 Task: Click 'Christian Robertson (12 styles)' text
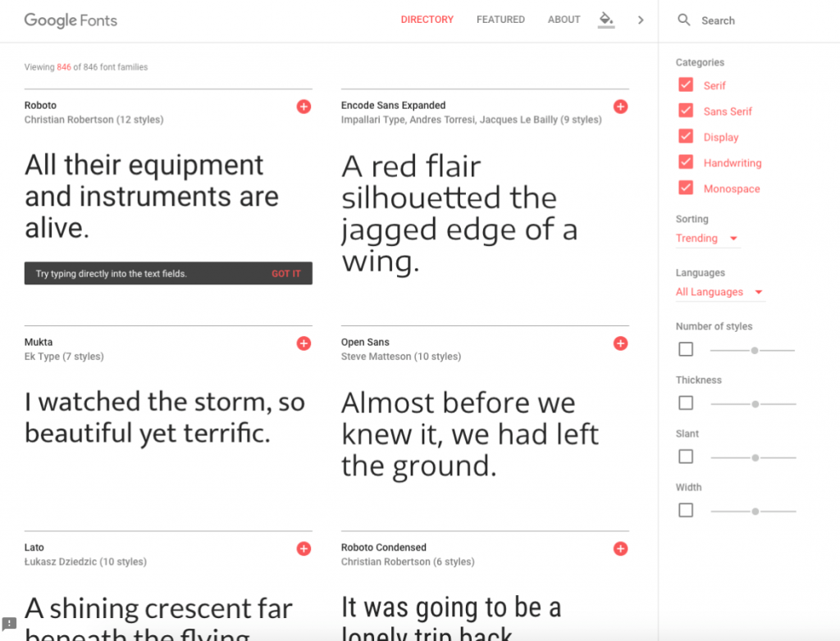coord(94,120)
